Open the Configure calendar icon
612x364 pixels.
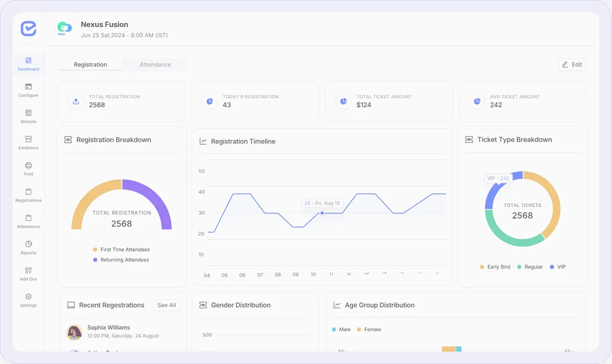pos(28,87)
